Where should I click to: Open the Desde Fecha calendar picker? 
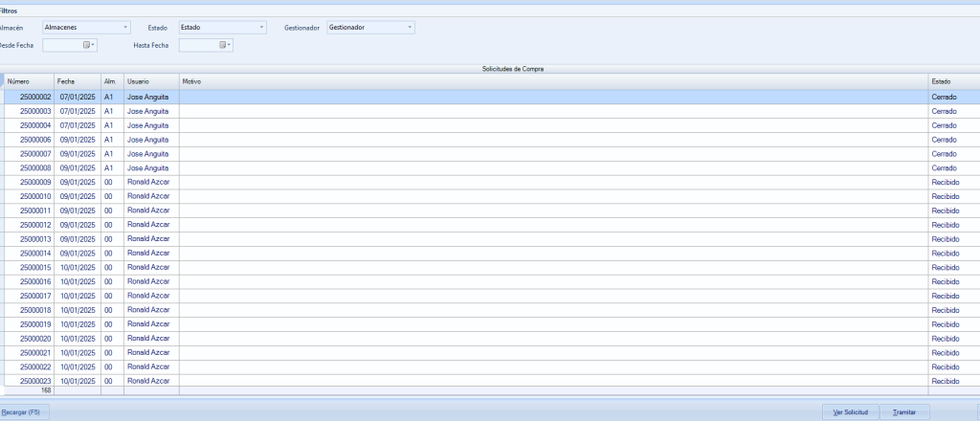tap(90, 45)
